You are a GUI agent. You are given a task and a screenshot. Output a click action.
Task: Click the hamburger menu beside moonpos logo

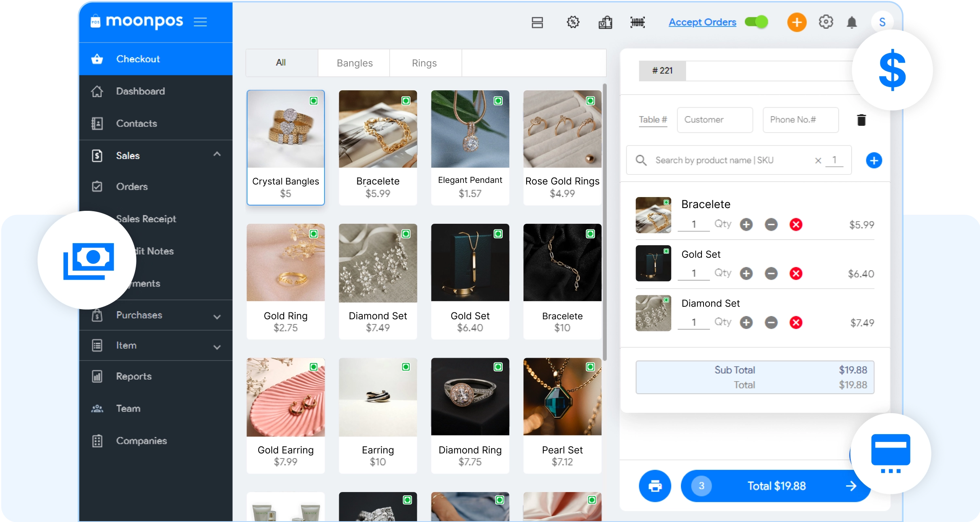200,22
